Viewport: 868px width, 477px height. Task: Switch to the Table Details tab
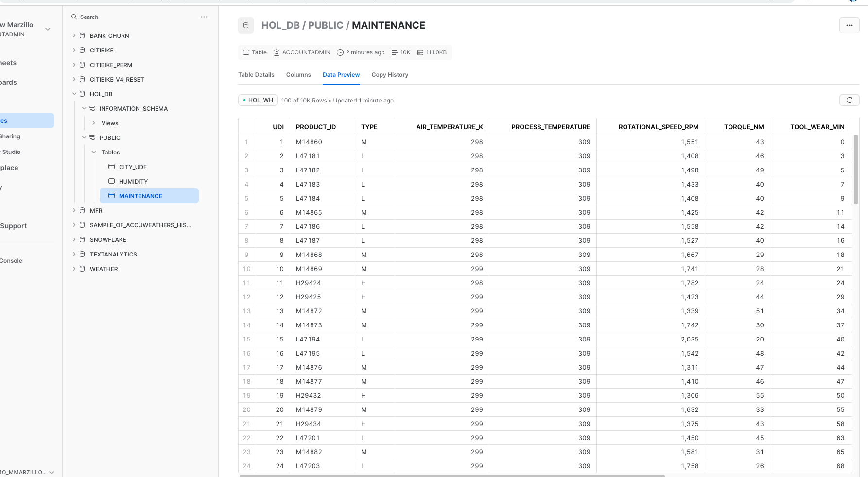pyautogui.click(x=256, y=75)
